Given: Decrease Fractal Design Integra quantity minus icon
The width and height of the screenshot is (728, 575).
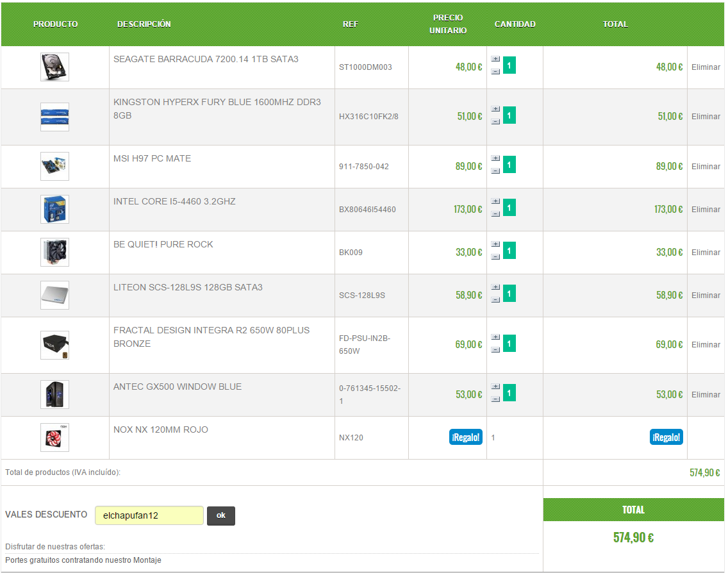Looking at the screenshot, I should point(495,350).
